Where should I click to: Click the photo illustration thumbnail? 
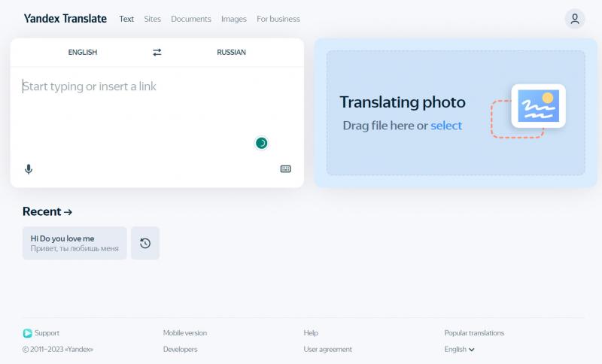pos(538,106)
